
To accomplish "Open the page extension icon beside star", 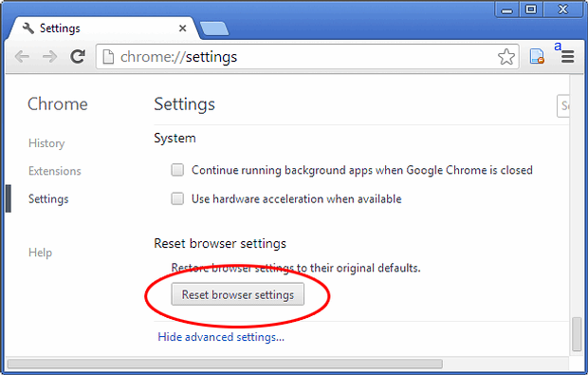I will [x=537, y=57].
